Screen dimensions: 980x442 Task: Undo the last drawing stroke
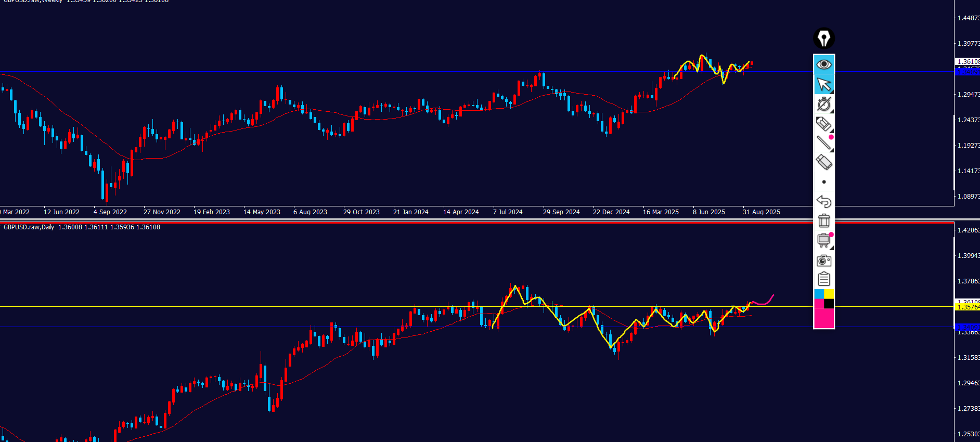point(824,201)
